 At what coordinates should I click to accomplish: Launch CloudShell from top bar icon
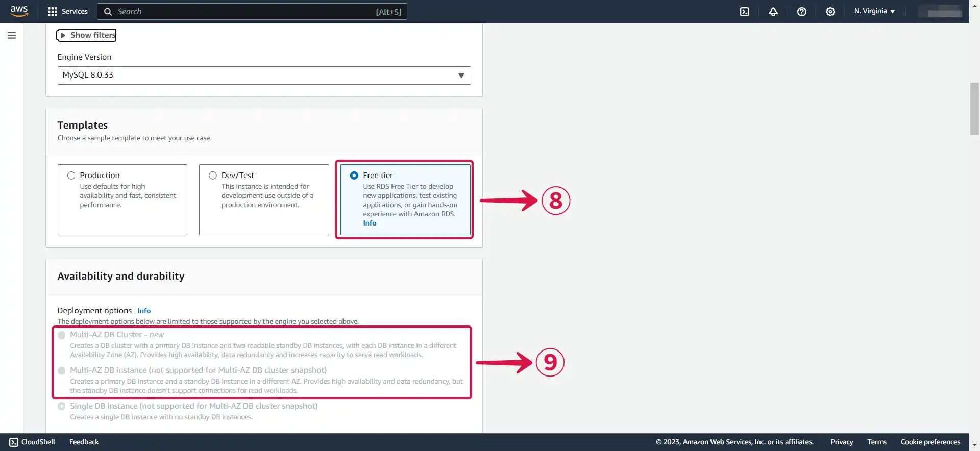tap(745, 12)
